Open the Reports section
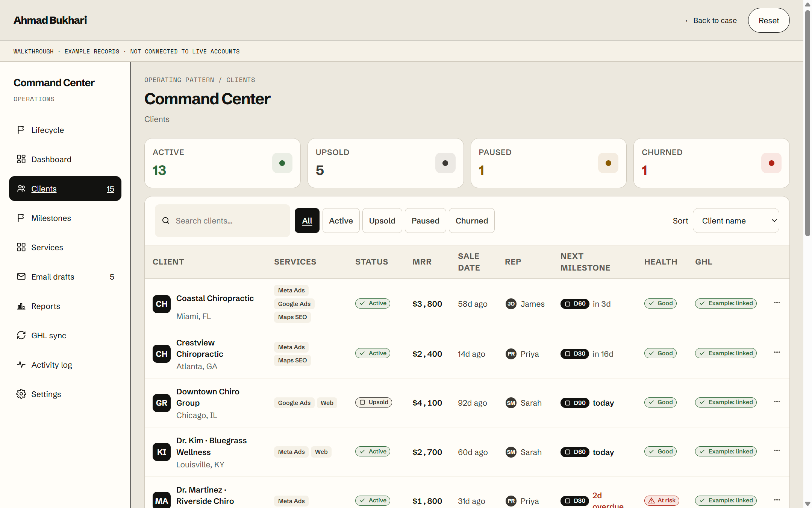Viewport: 812px width, 508px height. coord(65,306)
